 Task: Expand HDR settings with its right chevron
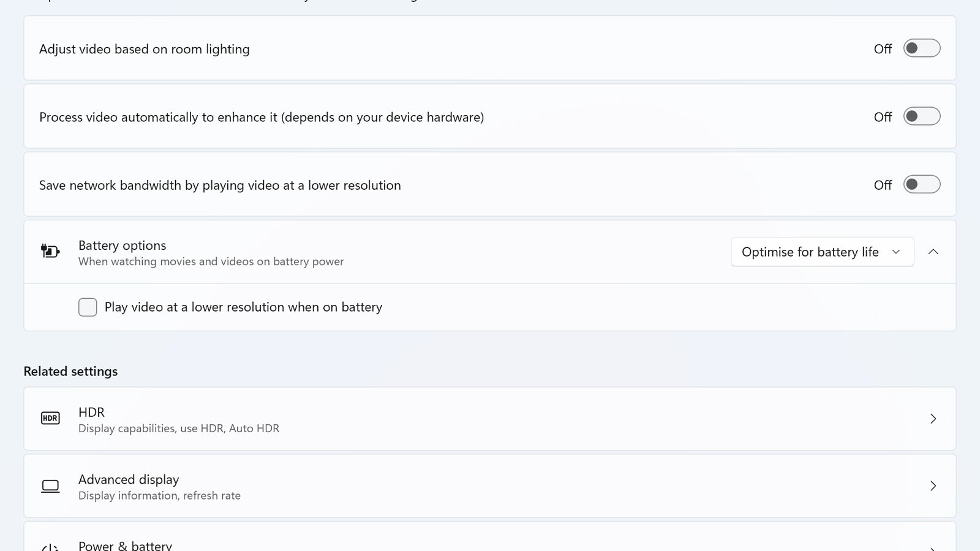933,419
